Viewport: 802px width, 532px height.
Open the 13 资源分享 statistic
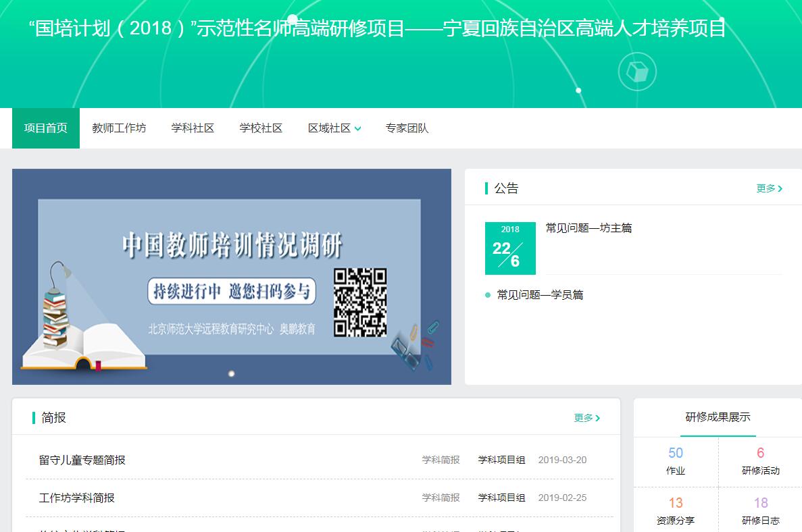tap(676, 511)
